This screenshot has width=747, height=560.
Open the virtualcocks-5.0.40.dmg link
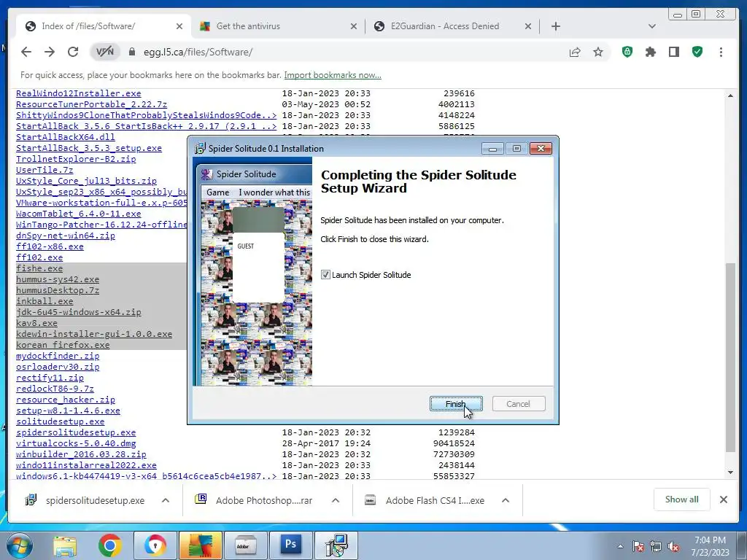coord(76,443)
